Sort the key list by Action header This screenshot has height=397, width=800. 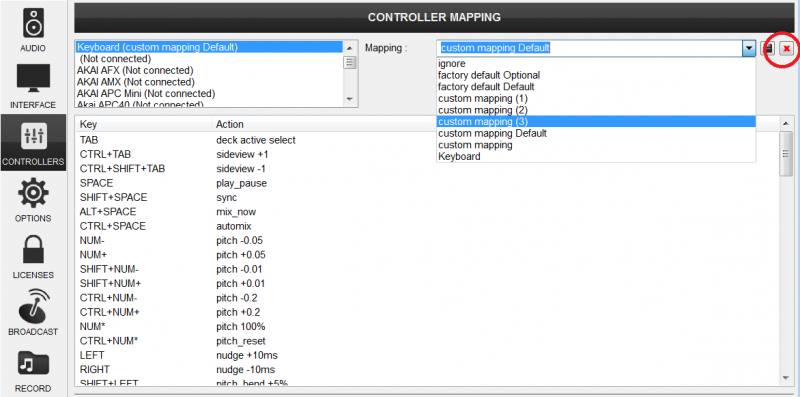230,124
